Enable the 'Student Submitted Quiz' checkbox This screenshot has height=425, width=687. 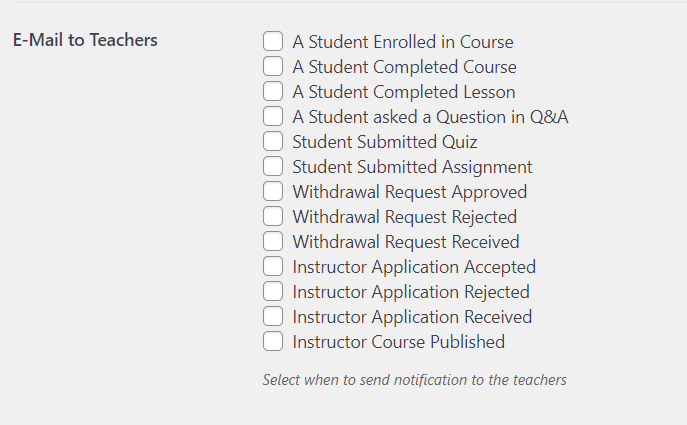273,142
